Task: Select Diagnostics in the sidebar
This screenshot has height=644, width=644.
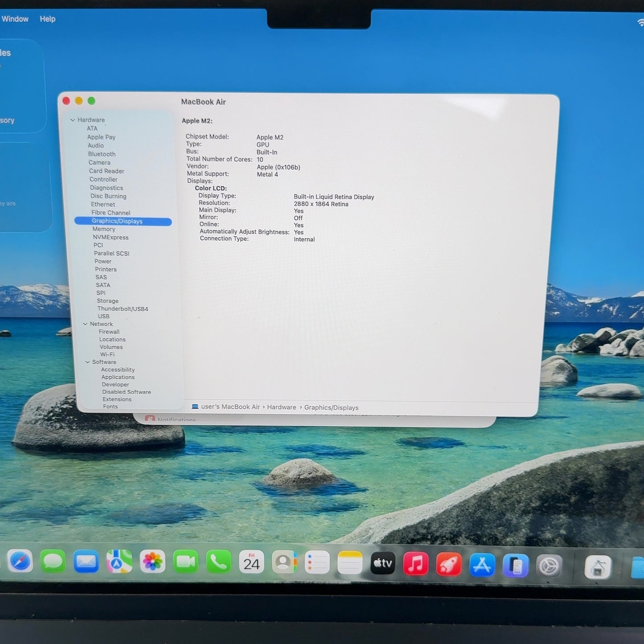Action: [x=107, y=188]
